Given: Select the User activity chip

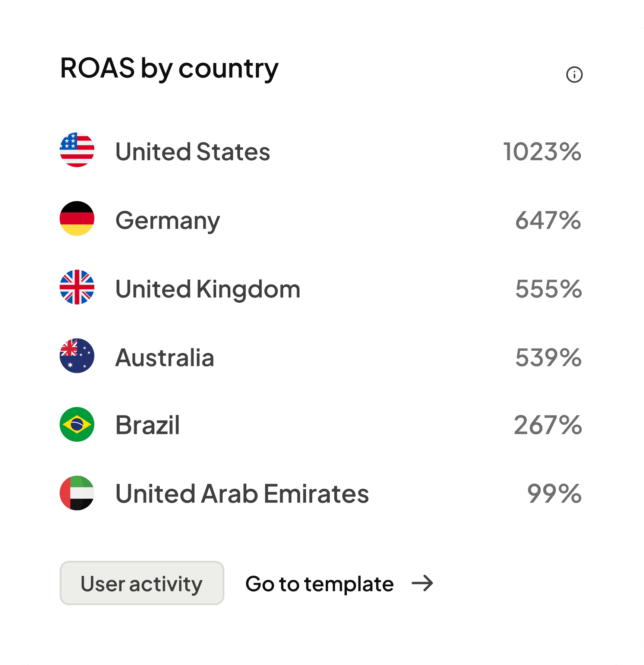Looking at the screenshot, I should [x=142, y=583].
